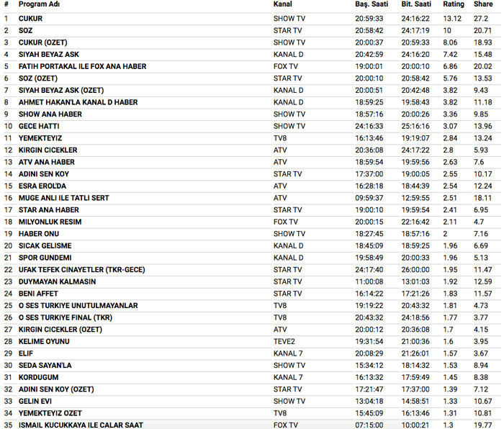Viewport: 504px width, 429px height.
Task: Click the 'MILYONLUK RESIM' program name
Action: pos(50,222)
